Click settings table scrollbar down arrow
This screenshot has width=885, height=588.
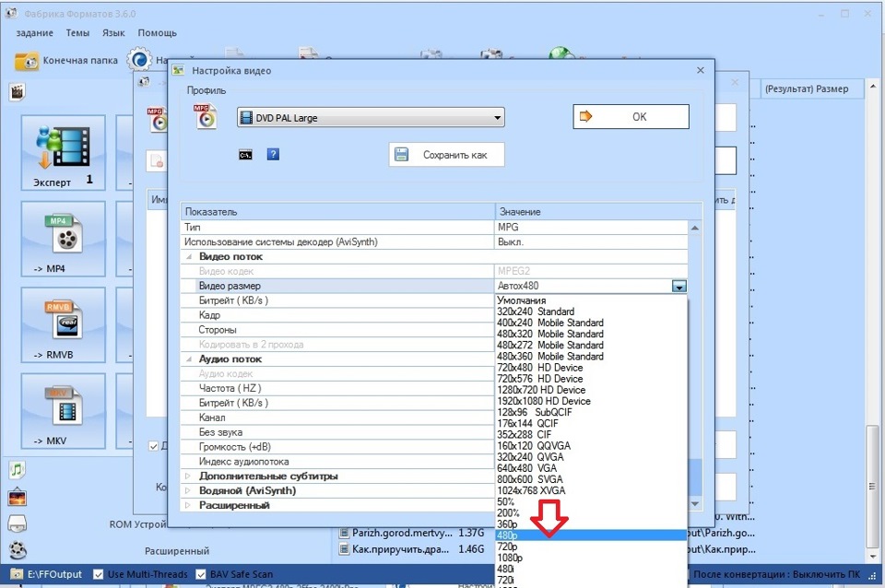(x=695, y=503)
